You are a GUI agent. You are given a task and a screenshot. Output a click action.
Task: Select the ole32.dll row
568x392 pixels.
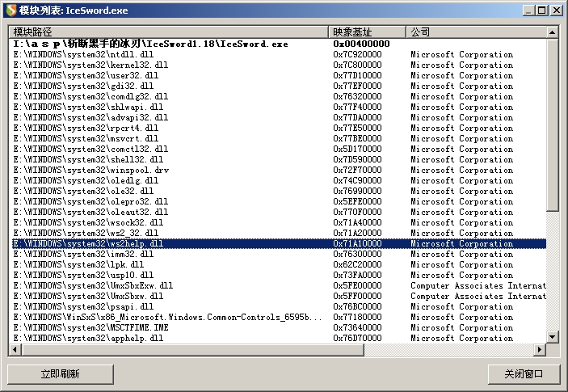tap(278, 191)
